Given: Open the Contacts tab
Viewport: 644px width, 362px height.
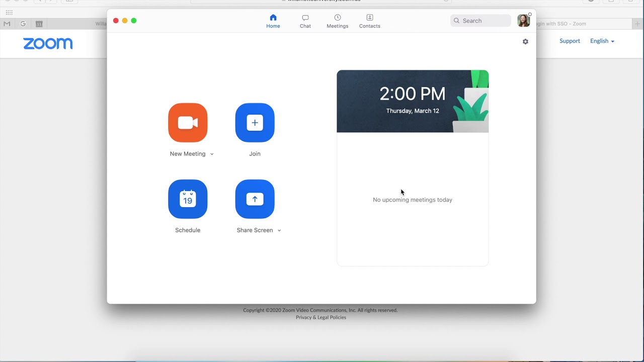Looking at the screenshot, I should click(x=370, y=22).
